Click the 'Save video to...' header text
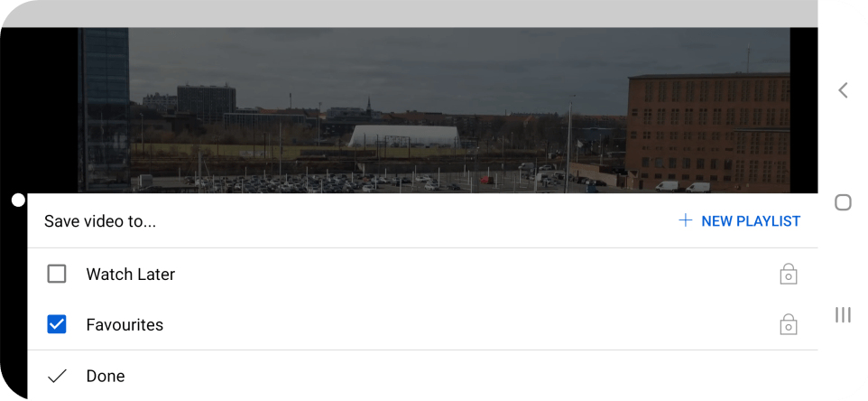Viewport: 868px width, 401px height. 100,221
